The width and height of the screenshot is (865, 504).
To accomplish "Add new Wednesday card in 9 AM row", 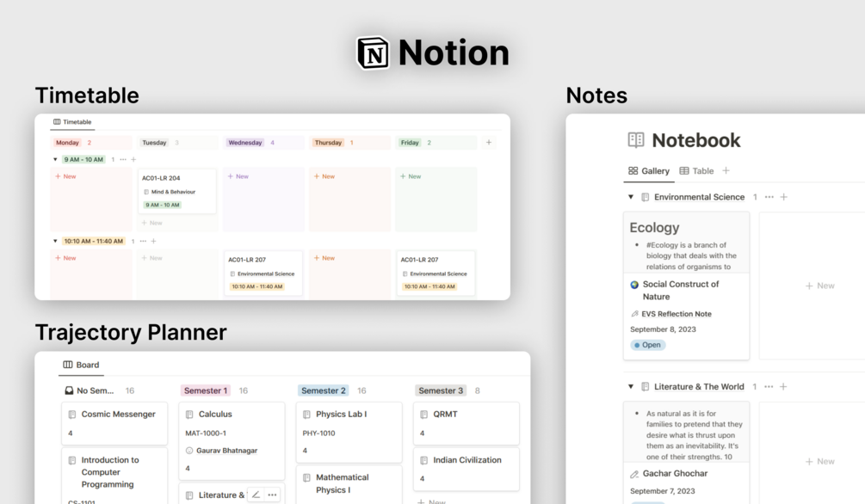I will pyautogui.click(x=238, y=176).
